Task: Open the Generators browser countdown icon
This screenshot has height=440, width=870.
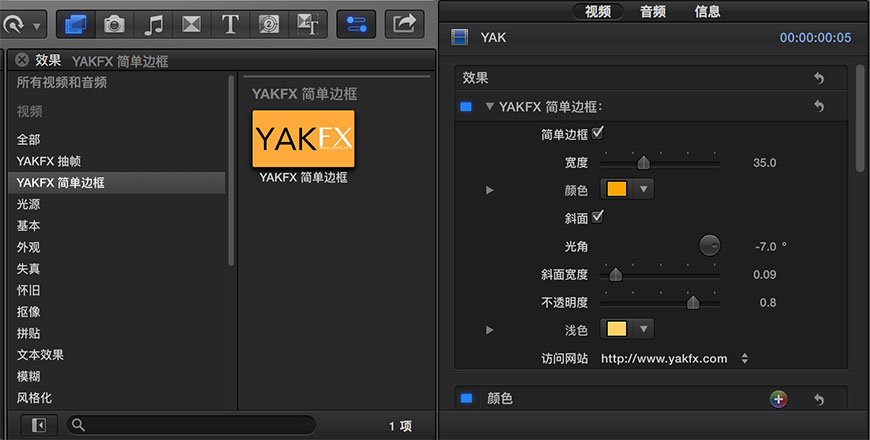Action: 269,24
